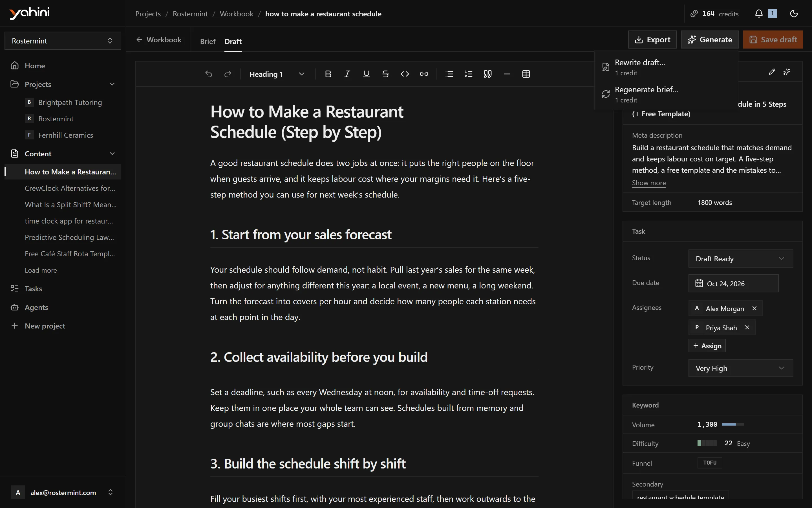Insert inline code formatting

coord(405,74)
